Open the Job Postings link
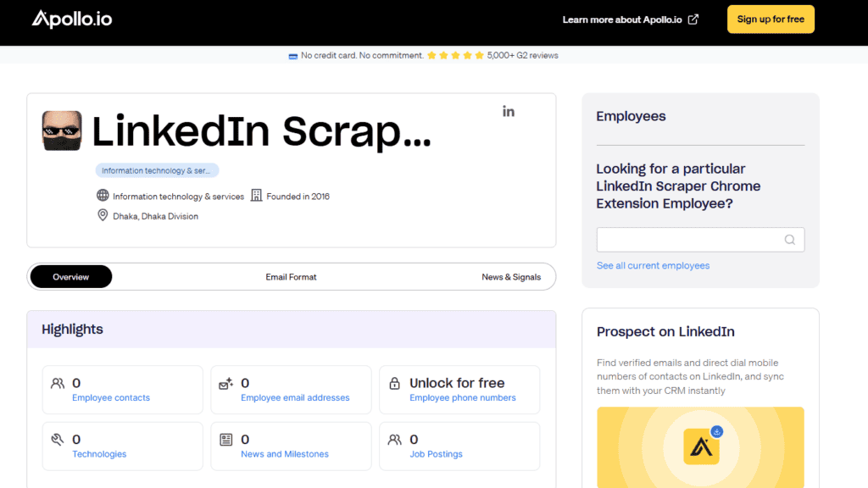The height and width of the screenshot is (488, 868). tap(436, 454)
